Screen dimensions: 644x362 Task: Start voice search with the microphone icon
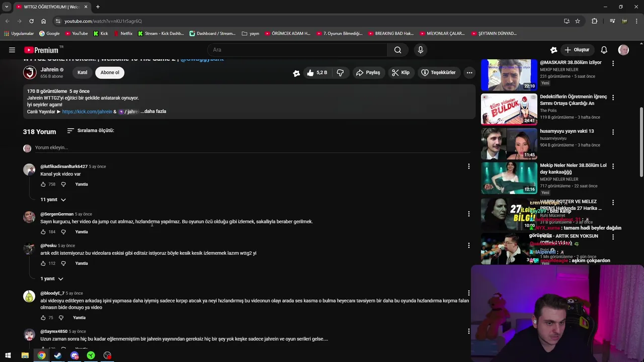421,50
